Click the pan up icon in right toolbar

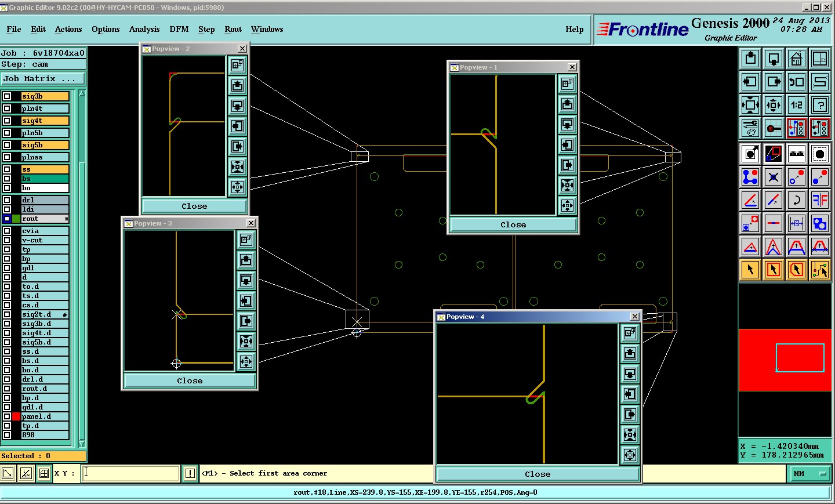coord(750,59)
